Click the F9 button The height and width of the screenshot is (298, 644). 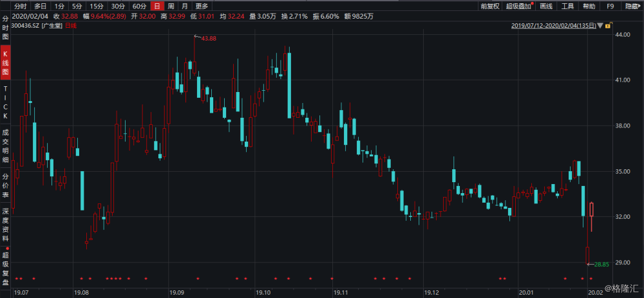click(611, 6)
